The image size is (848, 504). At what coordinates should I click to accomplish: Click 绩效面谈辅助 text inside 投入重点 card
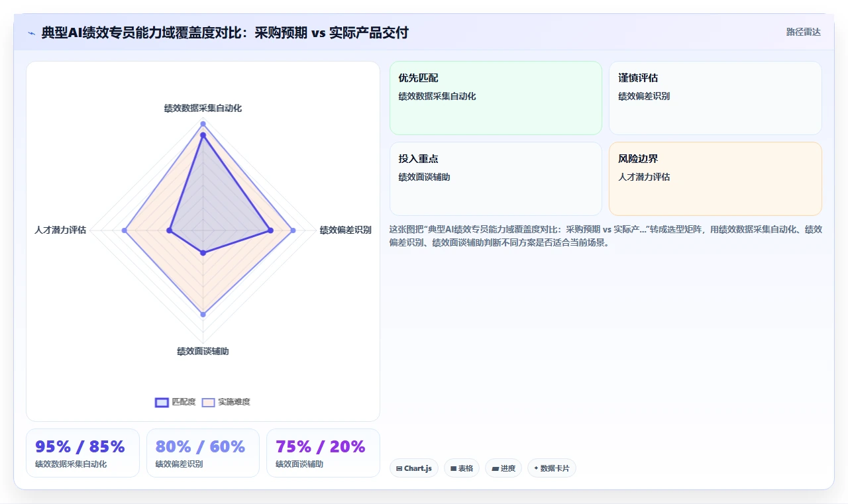(424, 177)
